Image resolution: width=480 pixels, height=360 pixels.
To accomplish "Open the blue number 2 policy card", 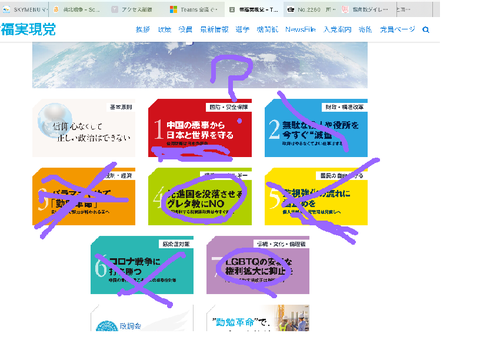I will point(316,128).
